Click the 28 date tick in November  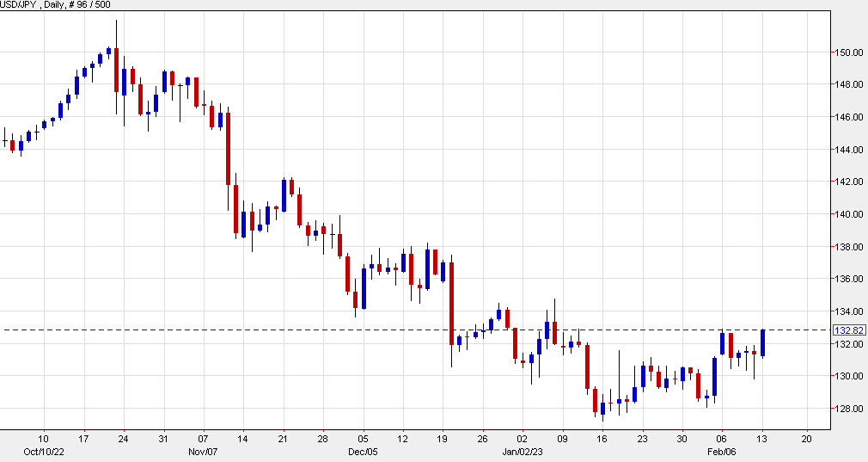[323, 439]
